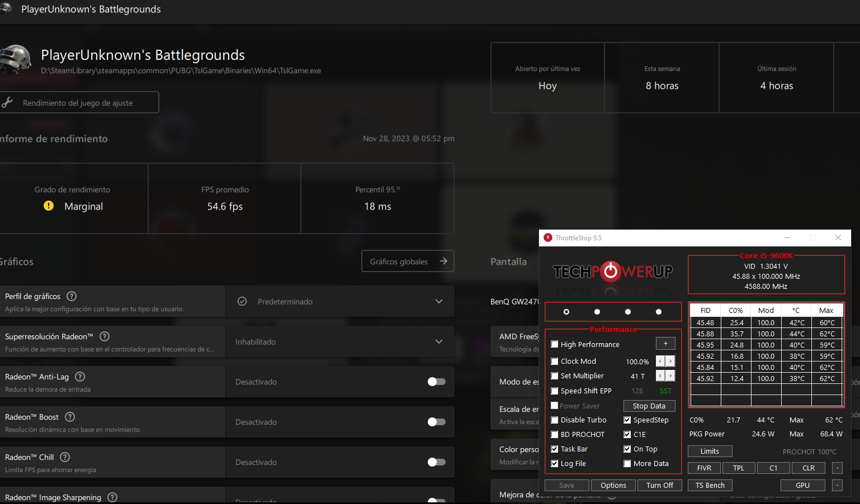860x504 pixels.
Task: Uncheck the Log File checkbox
Action: click(x=555, y=463)
